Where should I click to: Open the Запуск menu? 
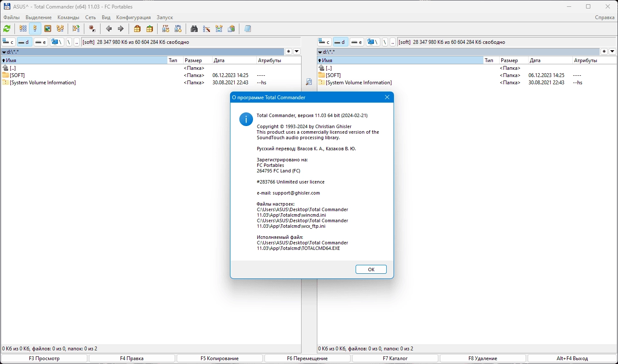click(165, 17)
